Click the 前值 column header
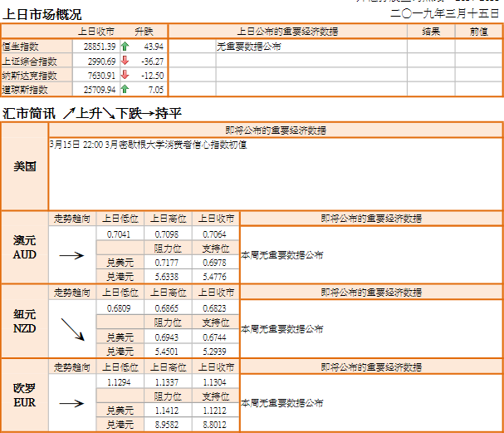 point(479,32)
